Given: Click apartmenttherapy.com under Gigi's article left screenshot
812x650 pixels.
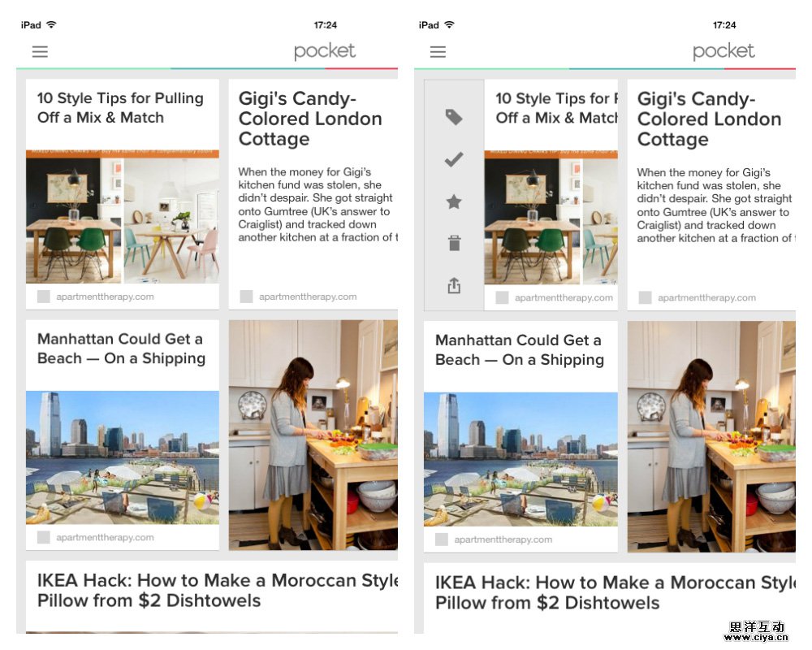Looking at the screenshot, I should pyautogui.click(x=308, y=297).
